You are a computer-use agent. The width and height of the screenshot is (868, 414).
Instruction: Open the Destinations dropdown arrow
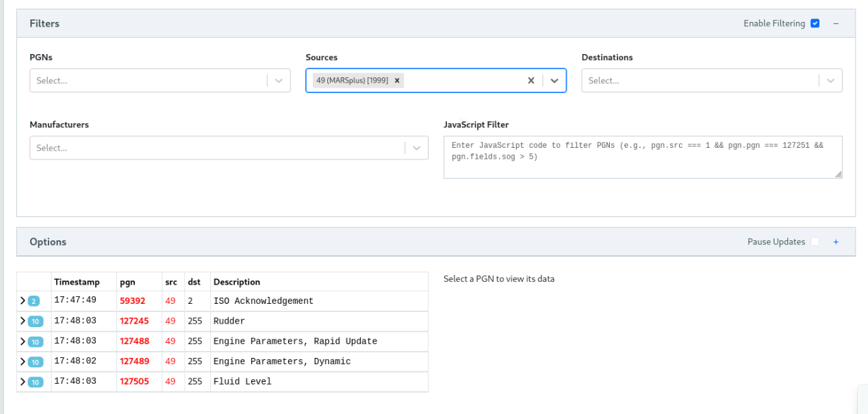(x=830, y=81)
